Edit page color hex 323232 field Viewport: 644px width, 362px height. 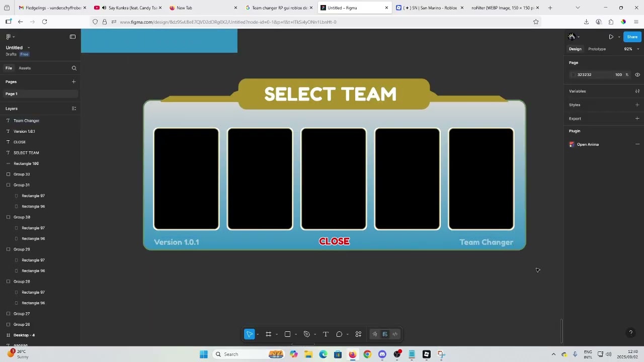point(592,75)
